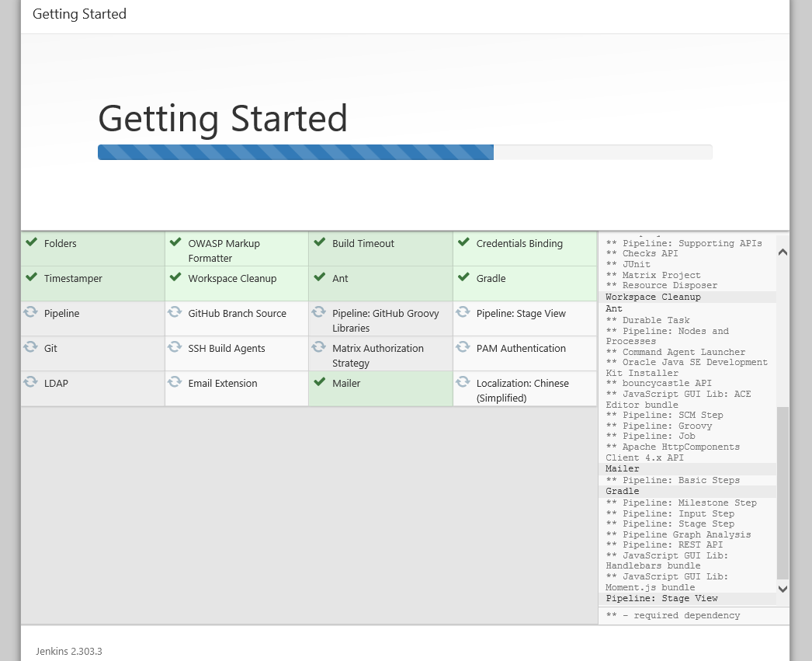Click the small Getting Started header title
This screenshot has height=661, width=812.
coord(79,14)
